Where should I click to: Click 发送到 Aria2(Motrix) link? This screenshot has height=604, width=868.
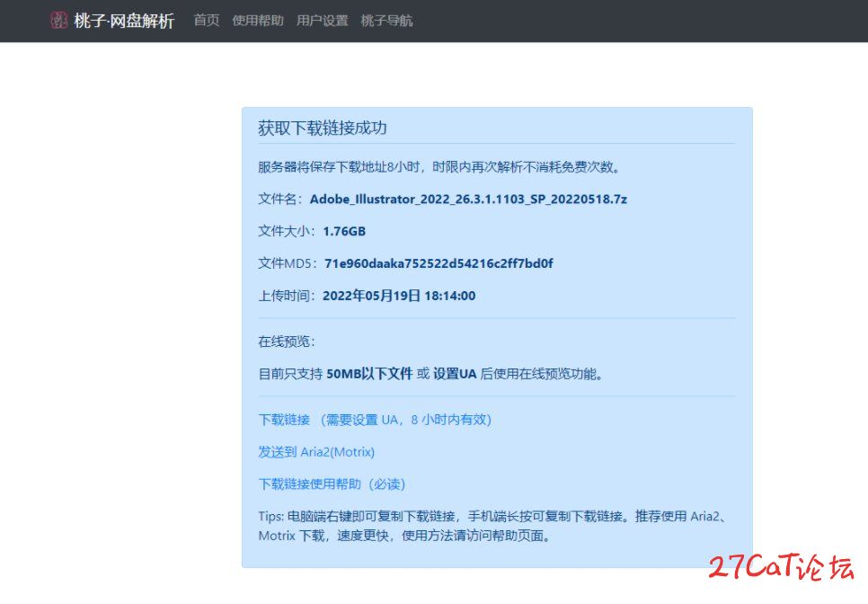click(x=316, y=452)
